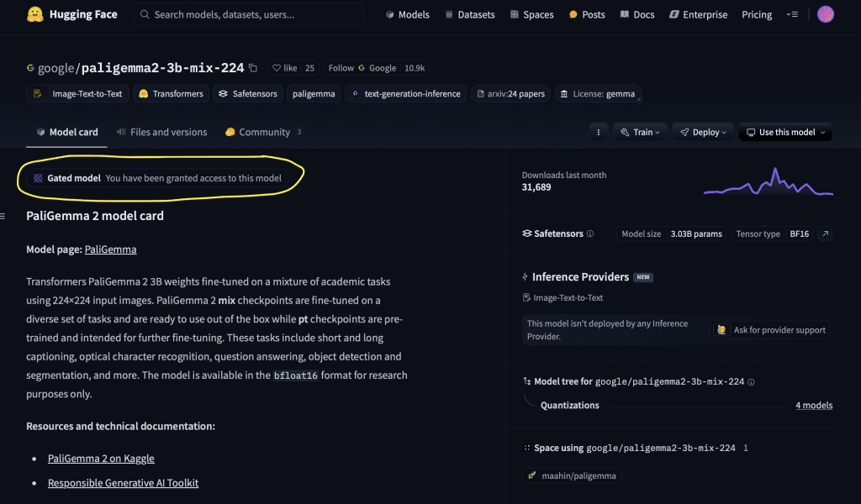This screenshot has height=504, width=861.
Task: Open the user avatar profile menu
Action: point(826,14)
